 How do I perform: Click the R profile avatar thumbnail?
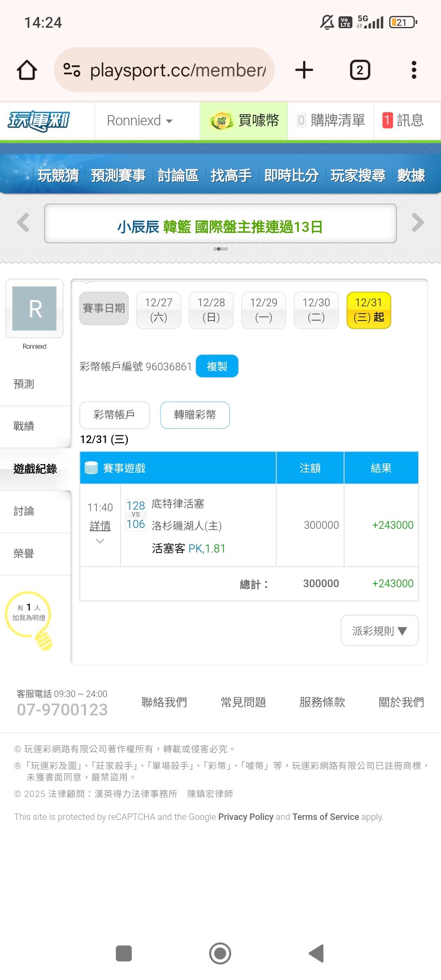click(x=34, y=308)
